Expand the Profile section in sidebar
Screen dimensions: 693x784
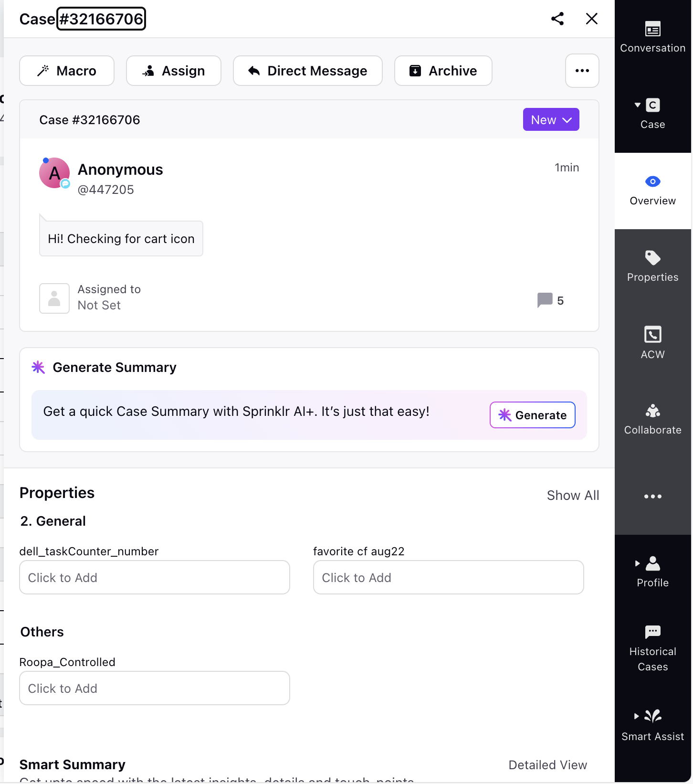[x=638, y=563]
